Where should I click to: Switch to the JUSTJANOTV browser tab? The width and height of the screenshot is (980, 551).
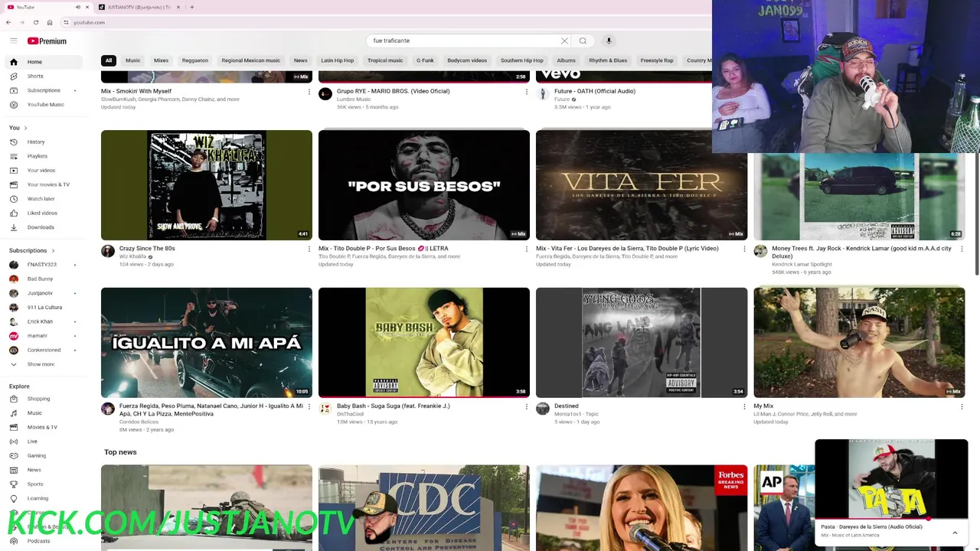138,7
